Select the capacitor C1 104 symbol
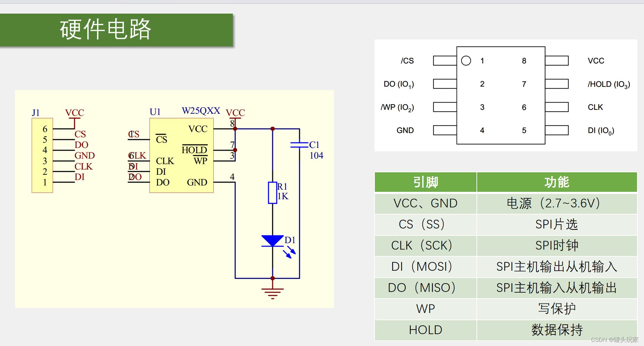Screen dimensions: 644x346 tap(299, 144)
